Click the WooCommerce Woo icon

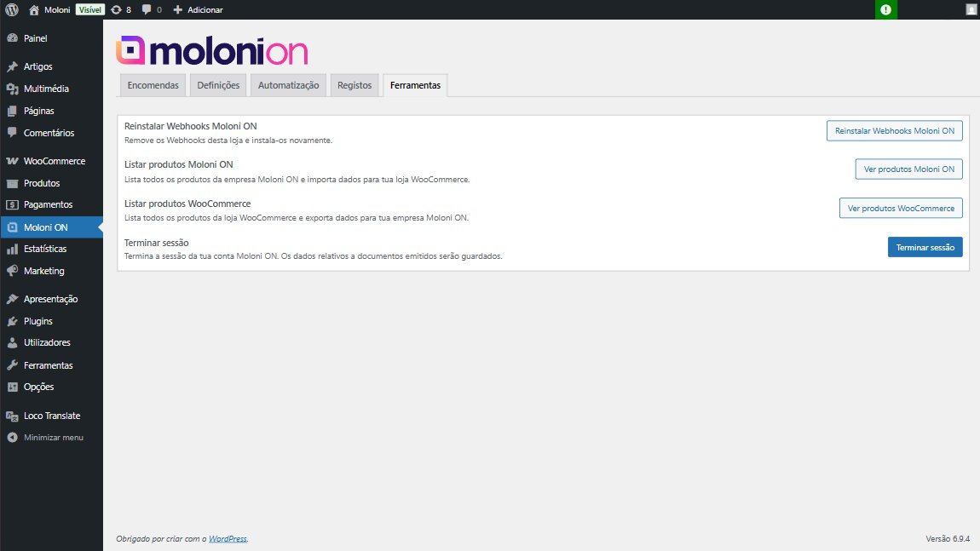[x=13, y=161]
